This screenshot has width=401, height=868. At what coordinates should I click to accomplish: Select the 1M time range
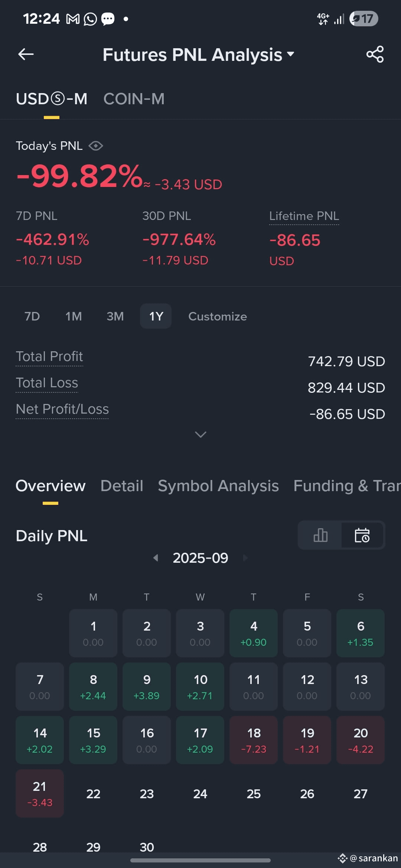(x=74, y=316)
